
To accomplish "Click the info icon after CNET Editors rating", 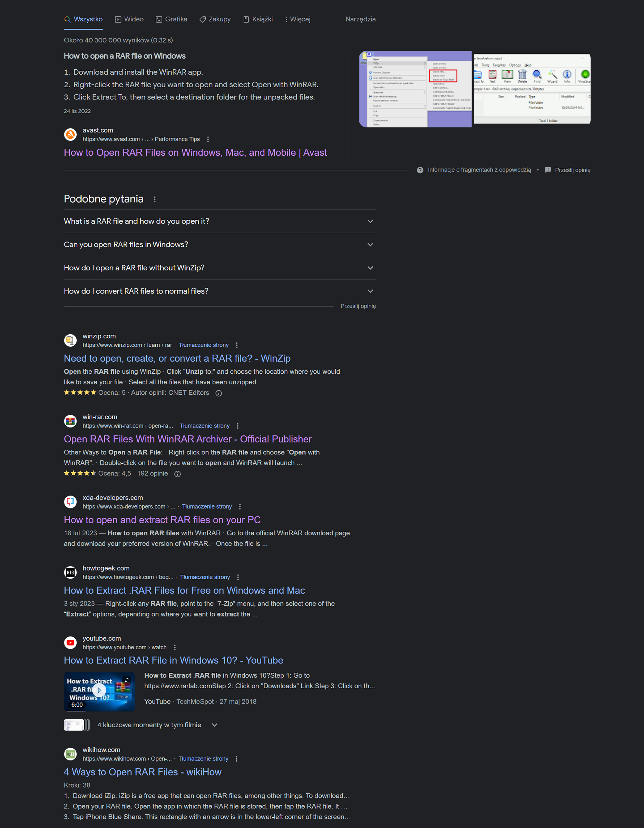I will [x=219, y=393].
